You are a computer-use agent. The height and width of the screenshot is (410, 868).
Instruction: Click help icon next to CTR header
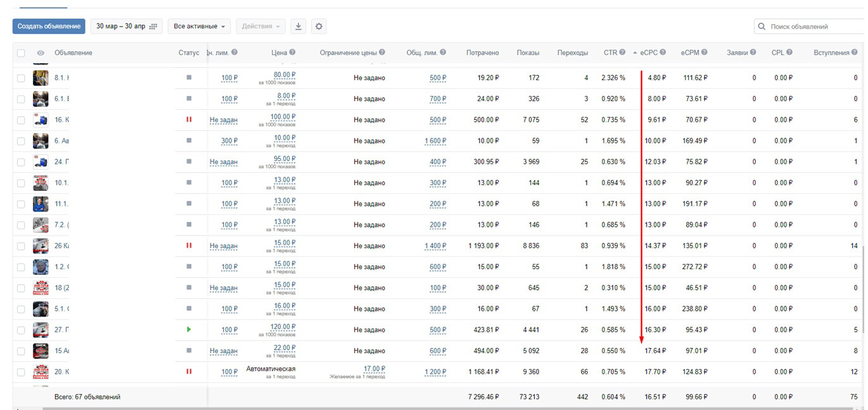click(623, 52)
